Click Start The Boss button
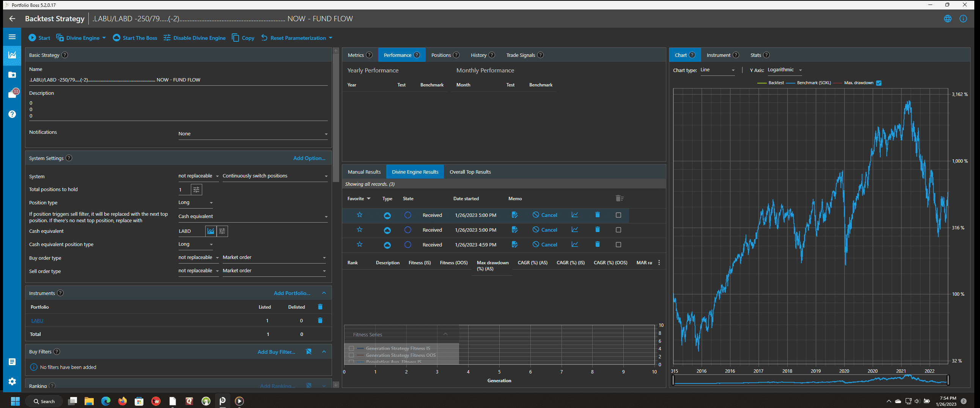Screen dimensions: 980x408 click(x=135, y=38)
